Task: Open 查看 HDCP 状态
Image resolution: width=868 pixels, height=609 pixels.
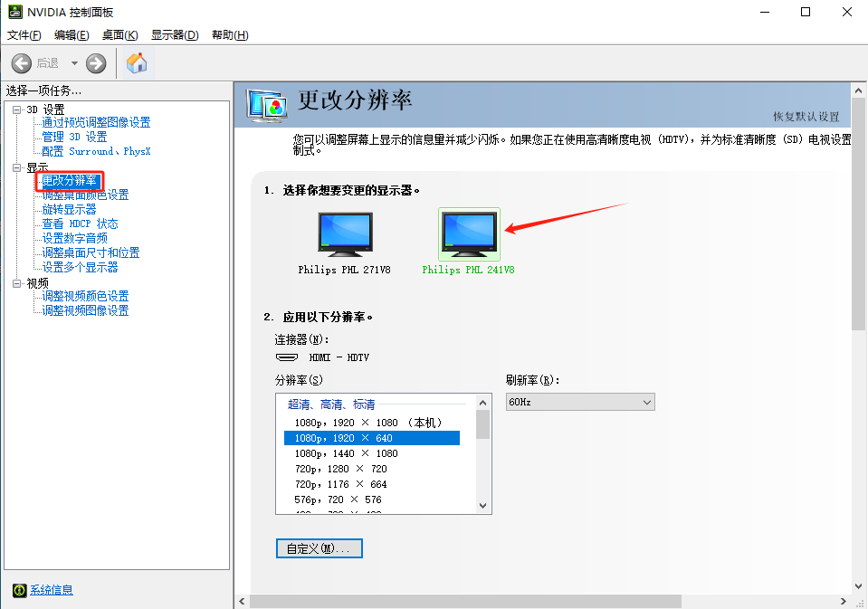Action: click(81, 224)
